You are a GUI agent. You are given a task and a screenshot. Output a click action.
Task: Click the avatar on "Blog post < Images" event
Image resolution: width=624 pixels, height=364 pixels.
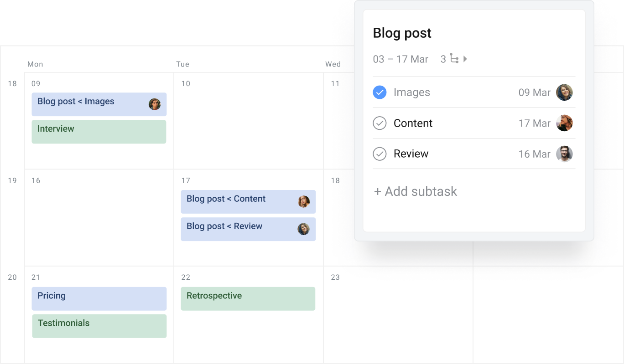pos(155,104)
